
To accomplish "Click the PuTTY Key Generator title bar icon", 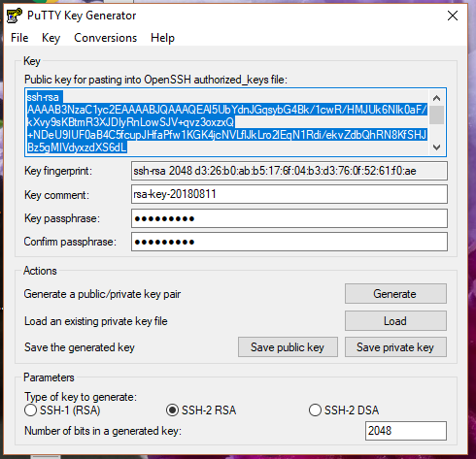I will point(14,16).
